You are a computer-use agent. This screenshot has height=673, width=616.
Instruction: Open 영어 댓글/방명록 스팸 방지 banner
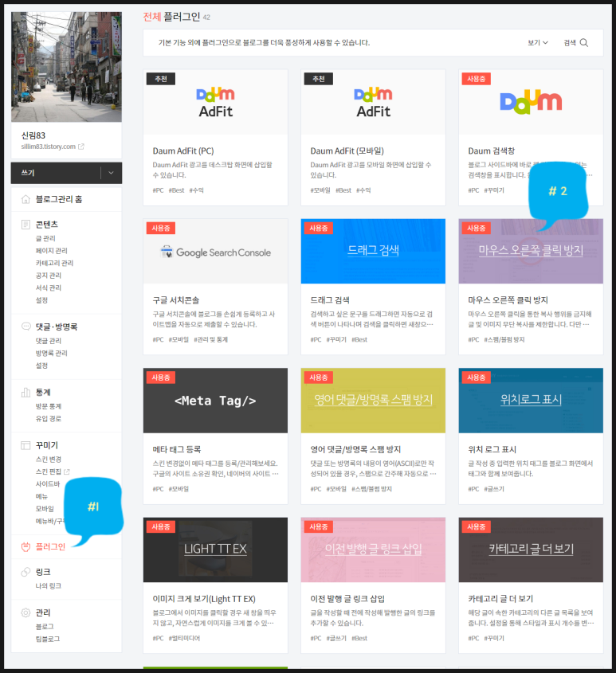coord(373,401)
